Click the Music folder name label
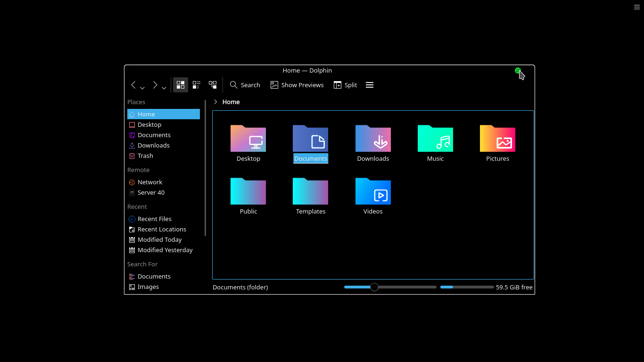The width and height of the screenshot is (644, 362). [435, 158]
